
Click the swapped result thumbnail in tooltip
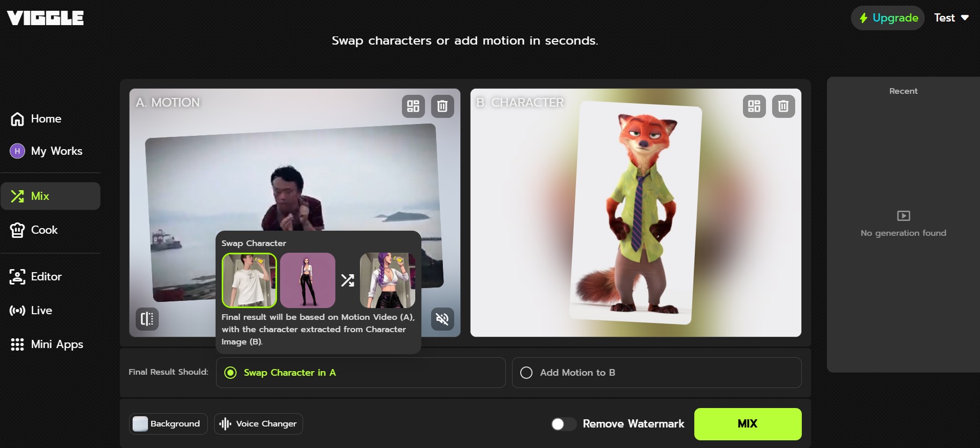click(x=388, y=280)
